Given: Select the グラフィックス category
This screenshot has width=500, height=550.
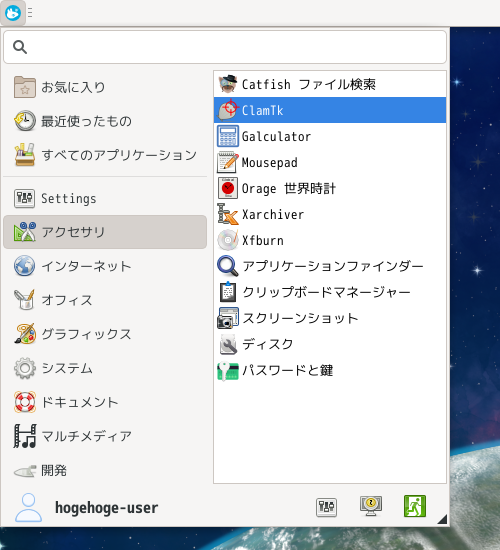Looking at the screenshot, I should point(105,334).
